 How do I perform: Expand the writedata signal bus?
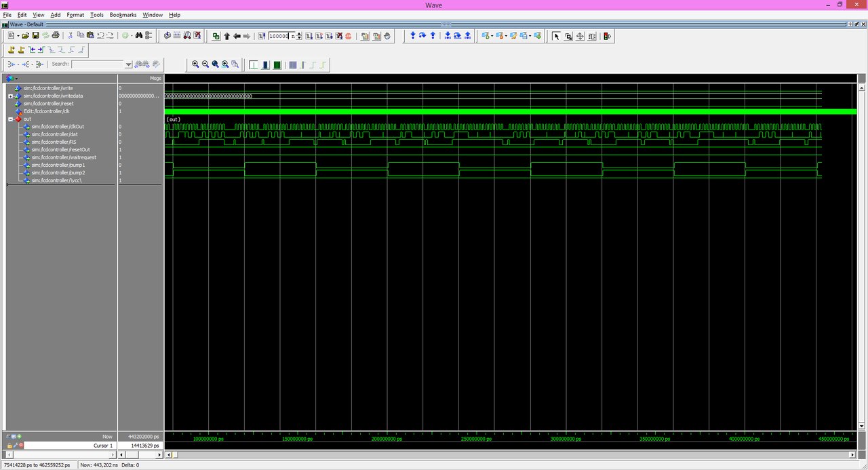click(10, 96)
